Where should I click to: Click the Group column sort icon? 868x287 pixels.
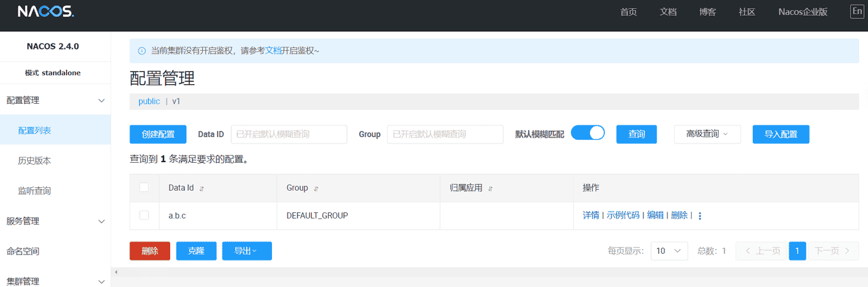pos(316,189)
